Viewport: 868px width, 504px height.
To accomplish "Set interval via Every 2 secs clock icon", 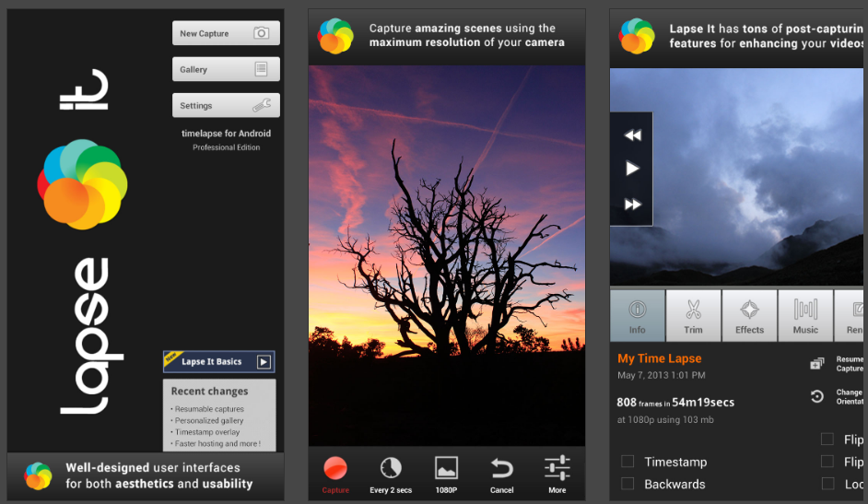I will pyautogui.click(x=391, y=467).
